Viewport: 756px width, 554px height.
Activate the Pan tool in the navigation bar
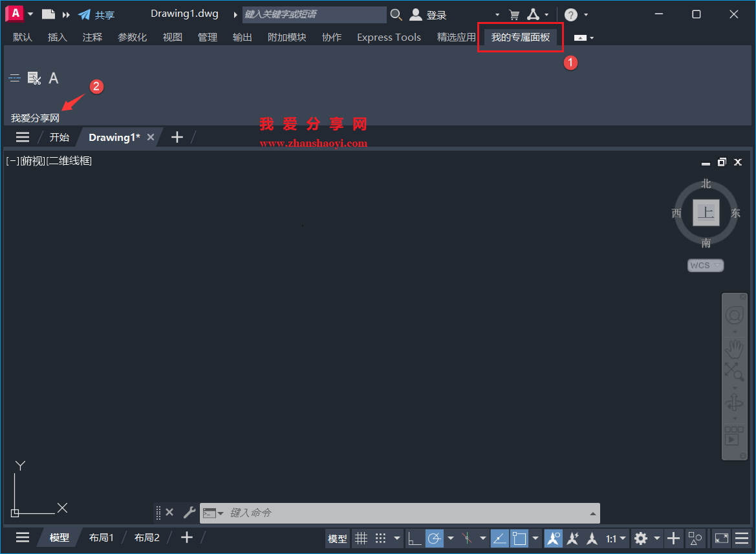pos(734,349)
